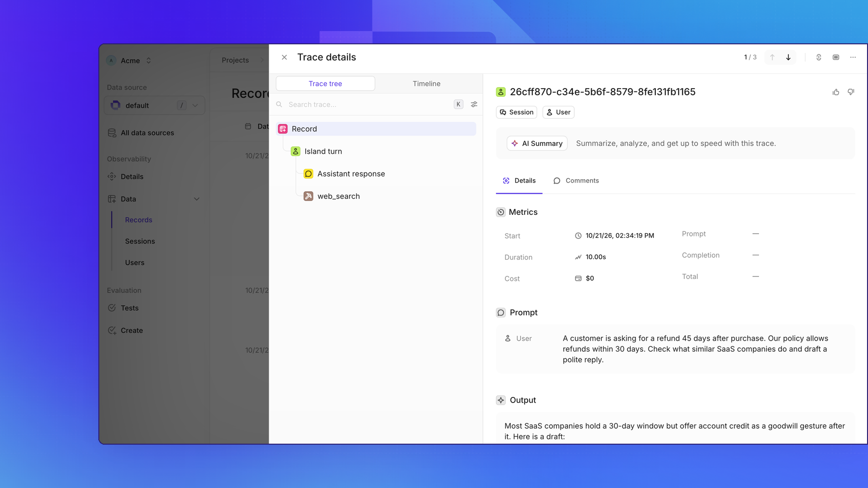Click the start time value 02:34:19 PM
868x488 pixels.
pos(620,236)
